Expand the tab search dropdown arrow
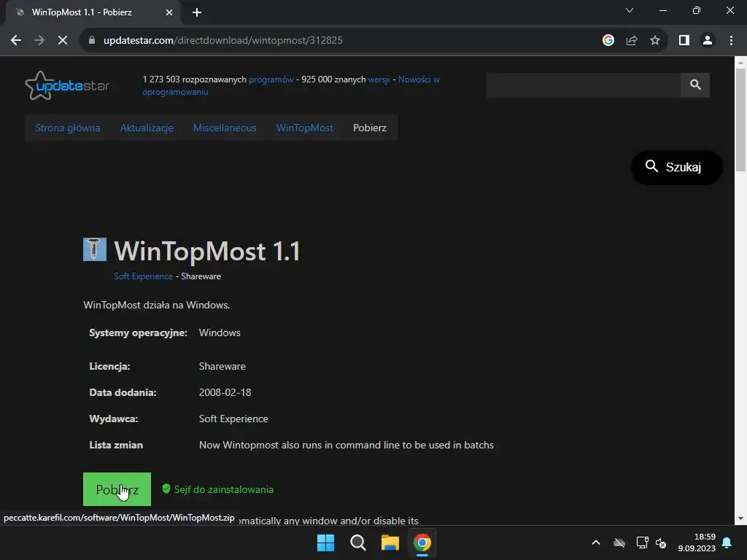 [x=630, y=10]
